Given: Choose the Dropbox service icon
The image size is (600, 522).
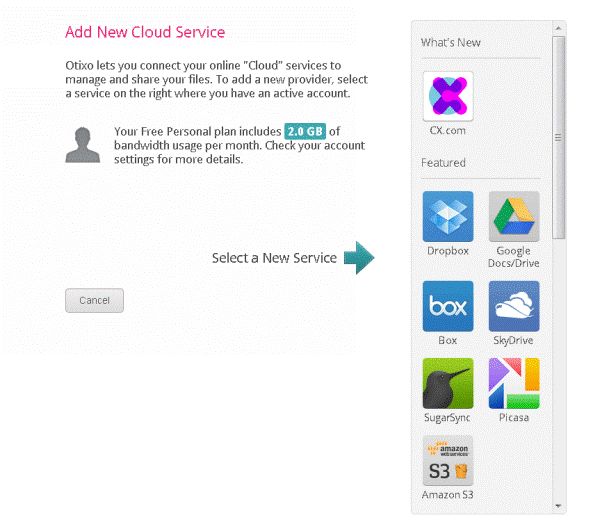Looking at the screenshot, I should (x=448, y=216).
